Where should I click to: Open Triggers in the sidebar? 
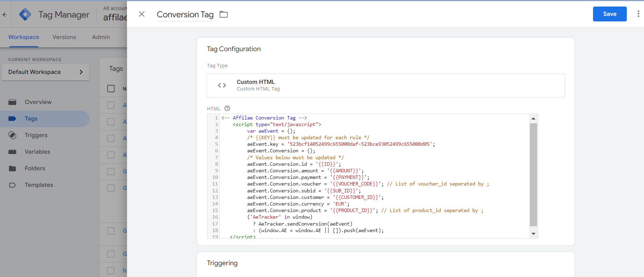pos(45,135)
